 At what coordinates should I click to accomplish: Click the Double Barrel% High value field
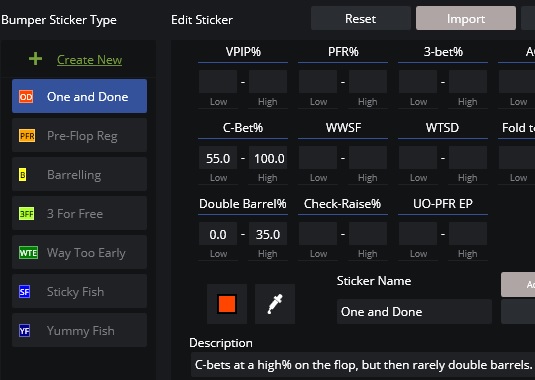point(268,234)
